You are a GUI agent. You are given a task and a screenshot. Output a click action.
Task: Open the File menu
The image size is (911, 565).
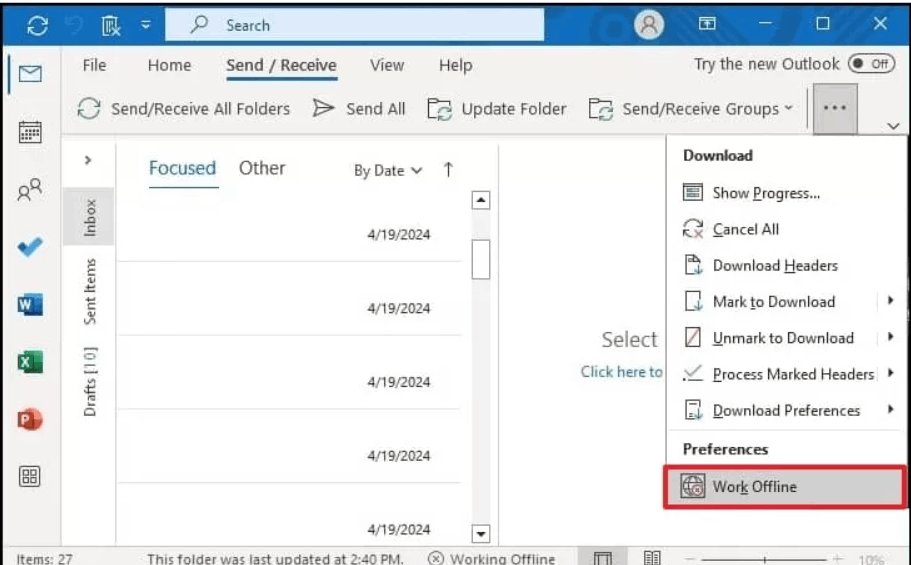94,65
